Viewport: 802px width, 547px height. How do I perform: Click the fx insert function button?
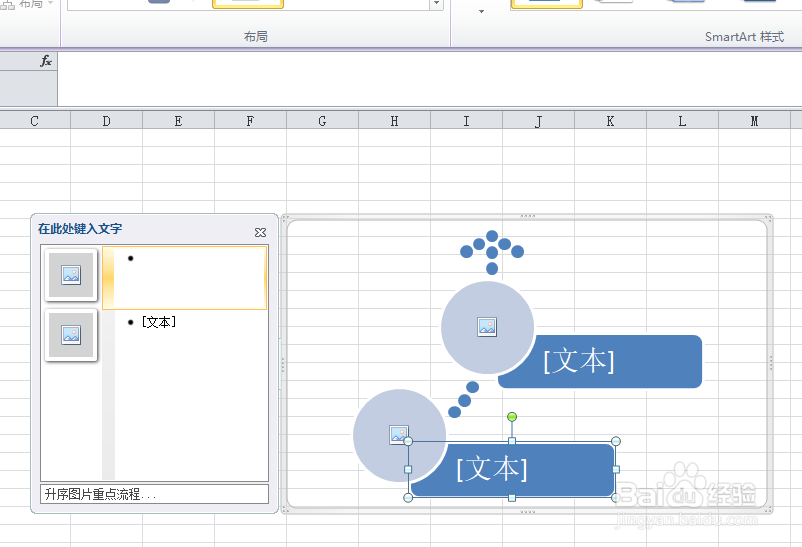point(46,61)
